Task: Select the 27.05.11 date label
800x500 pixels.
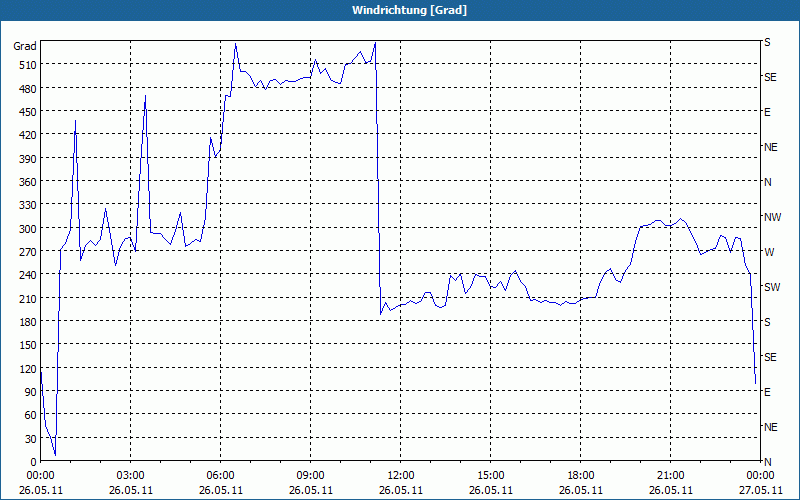Action: pos(760,490)
